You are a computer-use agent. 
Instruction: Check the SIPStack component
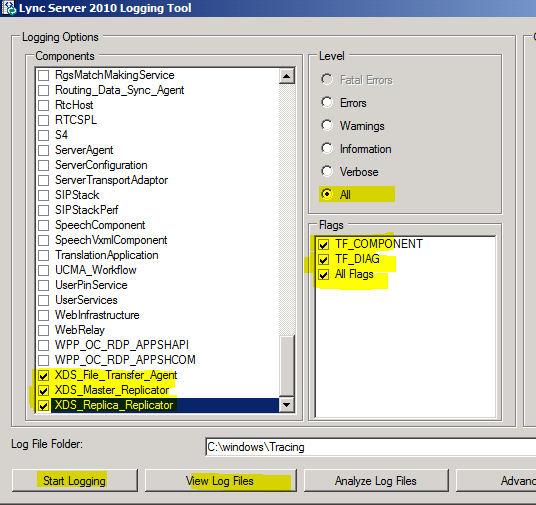[x=43, y=195]
